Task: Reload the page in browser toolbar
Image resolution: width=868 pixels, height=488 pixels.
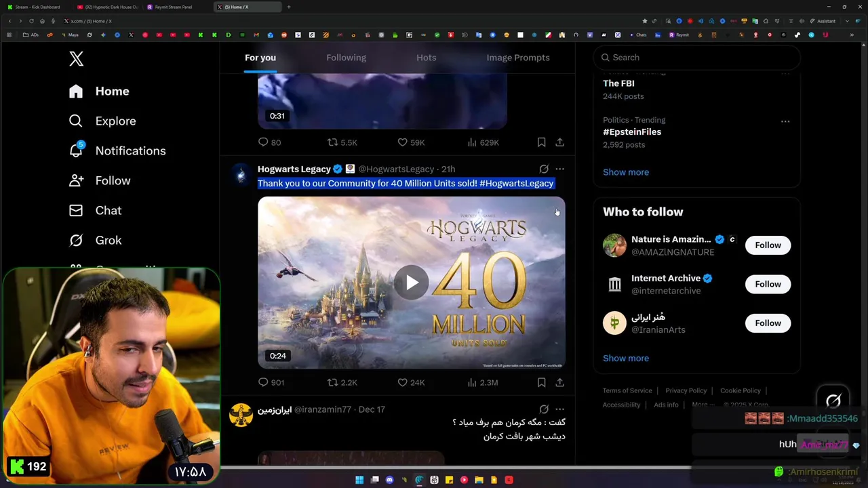Action: pos(31,21)
